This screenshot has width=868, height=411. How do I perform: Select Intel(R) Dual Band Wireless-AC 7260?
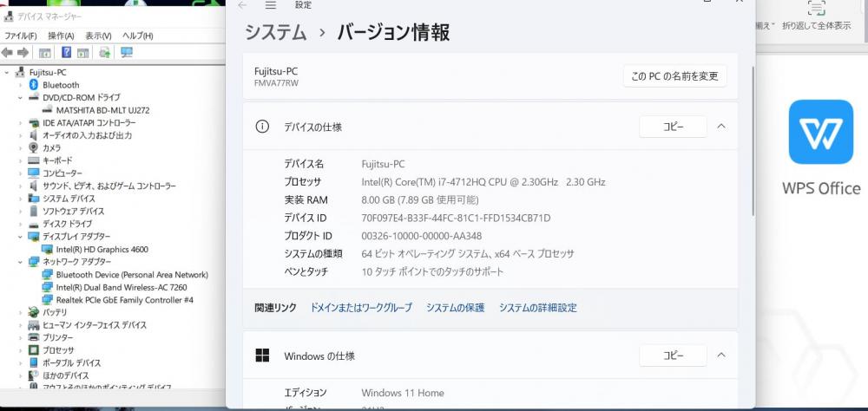tap(122, 288)
